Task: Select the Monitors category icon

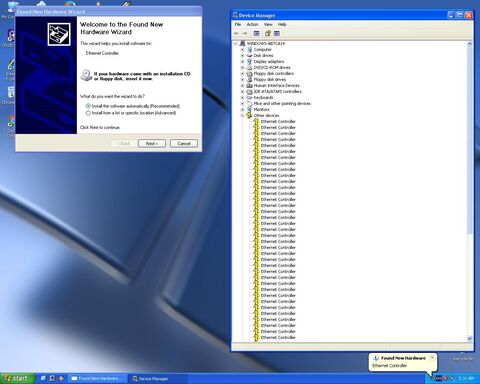Action: tap(249, 109)
